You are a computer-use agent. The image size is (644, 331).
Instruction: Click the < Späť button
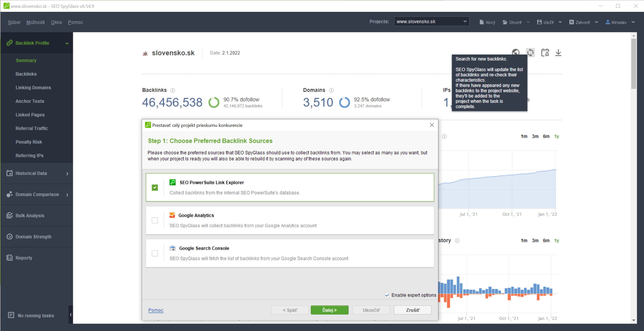290,310
